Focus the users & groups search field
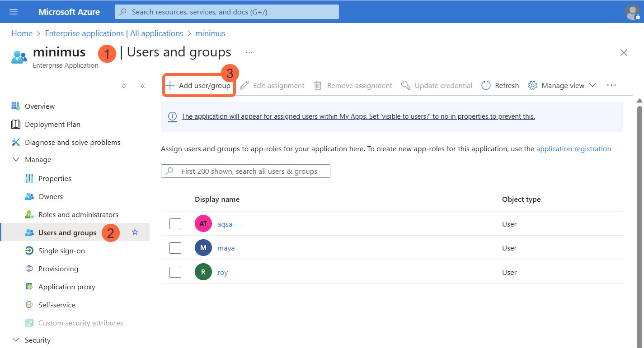 click(x=245, y=171)
